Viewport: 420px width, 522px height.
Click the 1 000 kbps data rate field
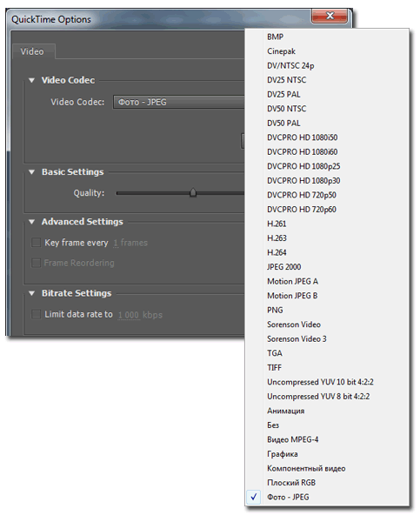tap(129, 315)
